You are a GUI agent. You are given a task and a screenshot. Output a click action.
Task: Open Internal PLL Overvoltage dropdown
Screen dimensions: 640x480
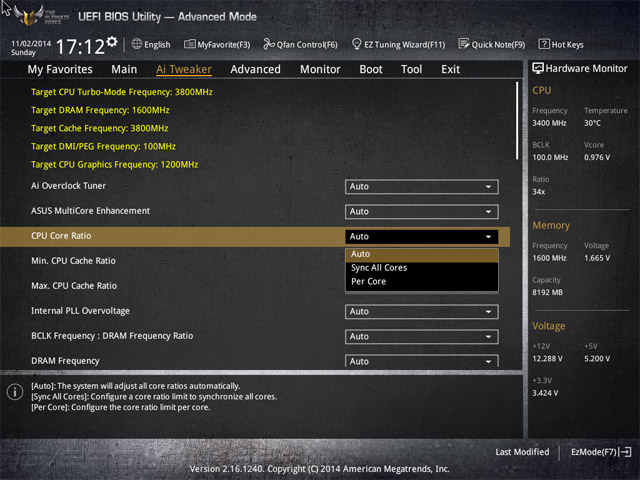coord(422,311)
